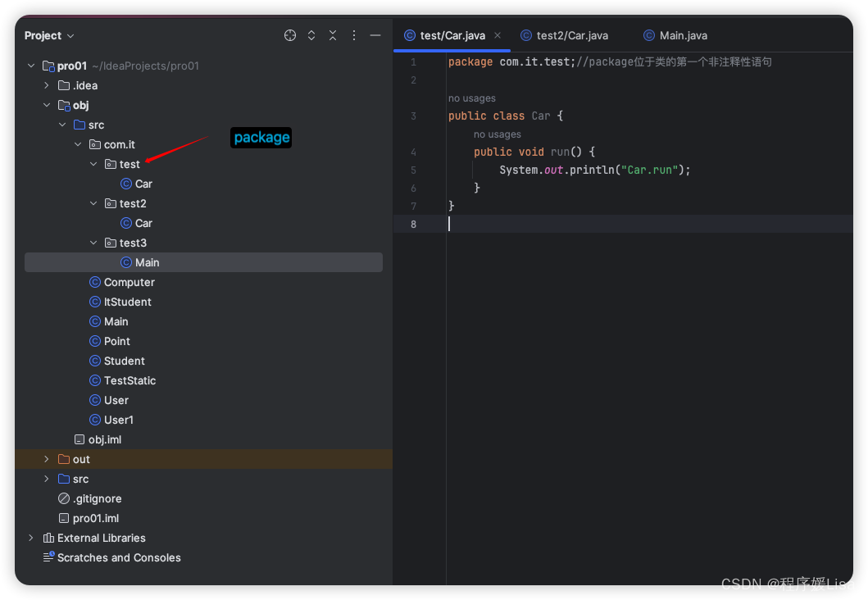Expand the .idea folder
The width and height of the screenshot is (868, 600).
[x=47, y=85]
